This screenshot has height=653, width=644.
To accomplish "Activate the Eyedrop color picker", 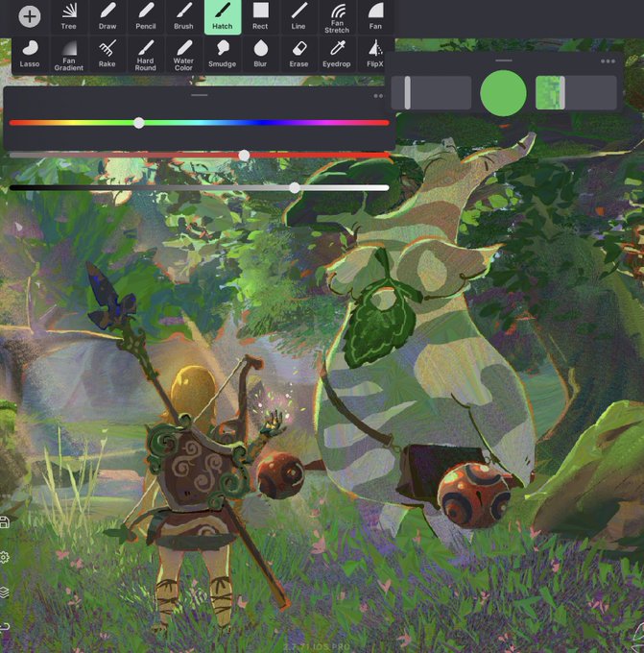I will click(337, 55).
